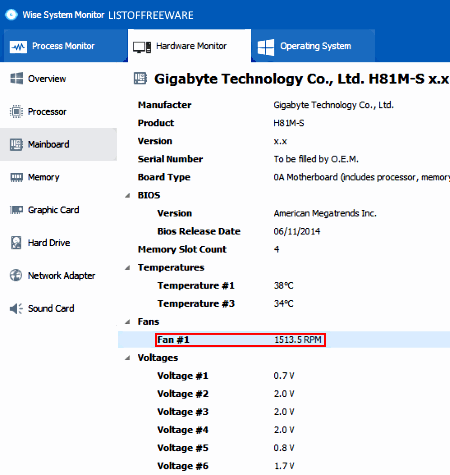The height and width of the screenshot is (475, 450).
Task: Open the Operating System tab
Action: 313,46
